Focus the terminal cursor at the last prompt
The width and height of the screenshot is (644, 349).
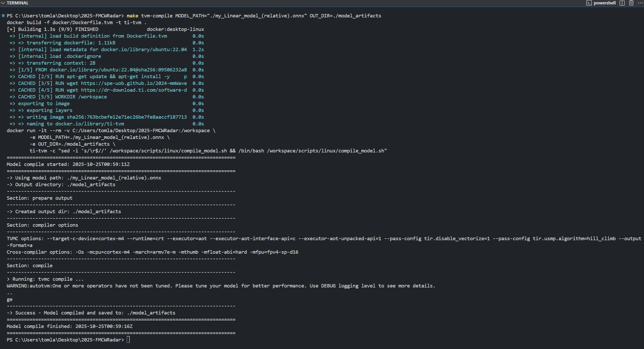[x=128, y=340]
